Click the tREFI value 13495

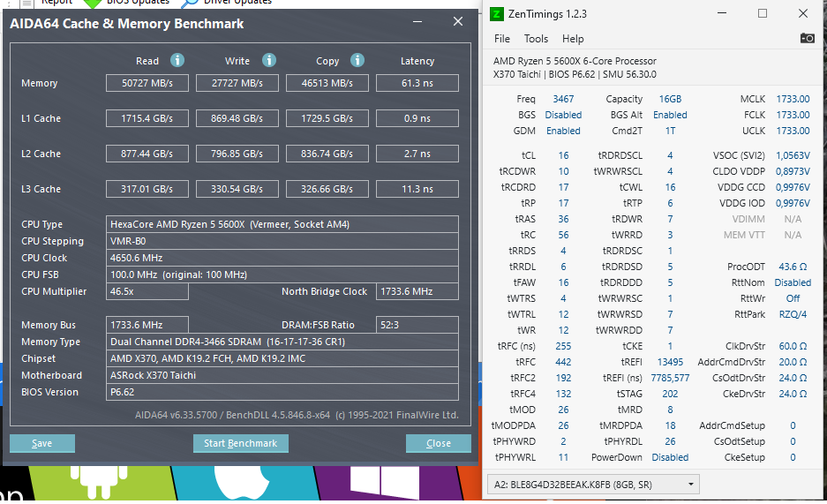pos(670,362)
